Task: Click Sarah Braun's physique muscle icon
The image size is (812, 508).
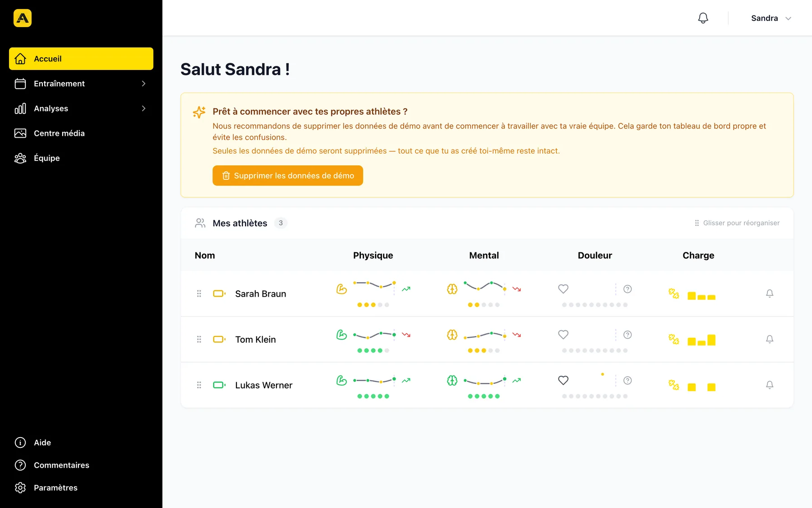Action: [341, 289]
